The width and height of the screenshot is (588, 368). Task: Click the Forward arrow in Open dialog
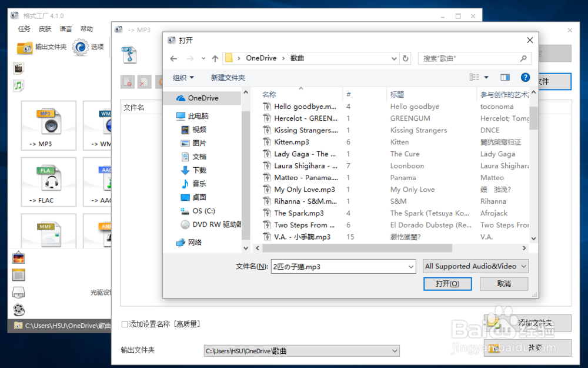click(x=190, y=58)
